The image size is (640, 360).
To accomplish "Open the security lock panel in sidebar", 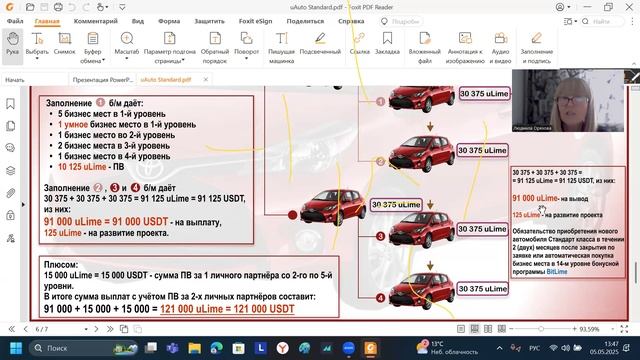I will pos(11,215).
